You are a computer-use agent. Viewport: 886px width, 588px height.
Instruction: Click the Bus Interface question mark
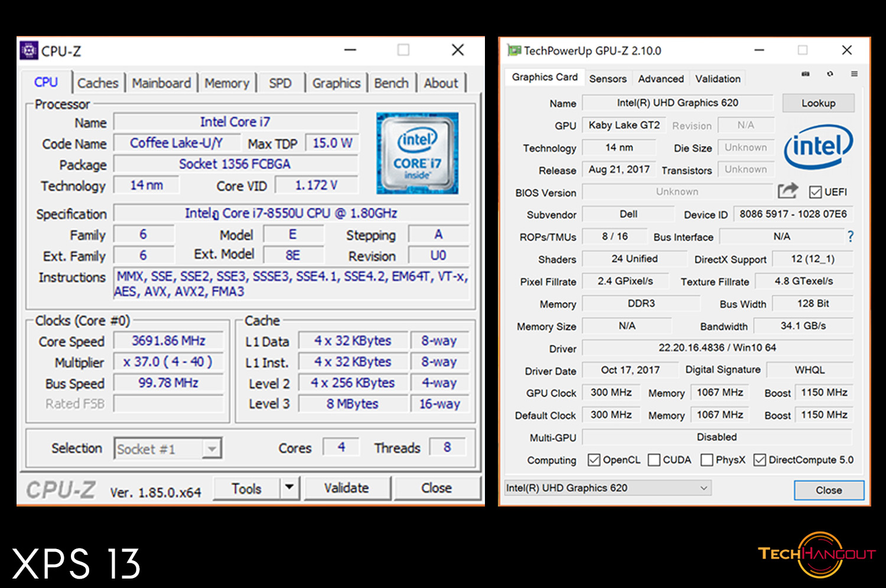tap(851, 236)
